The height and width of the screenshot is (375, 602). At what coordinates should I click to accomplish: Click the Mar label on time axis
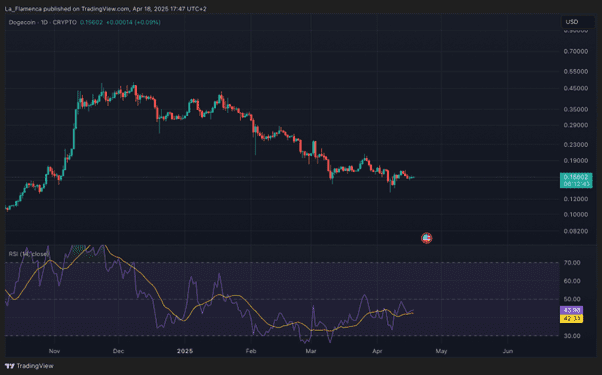[311, 351]
